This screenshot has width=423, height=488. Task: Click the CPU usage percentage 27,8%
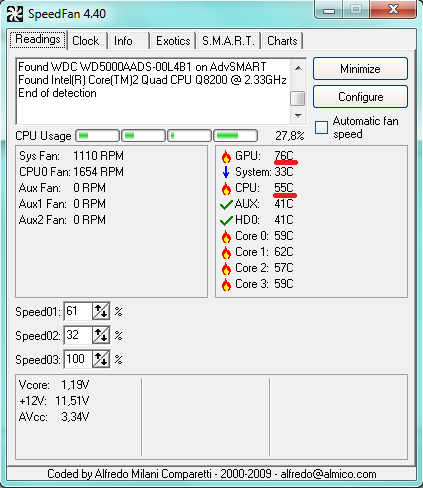click(290, 136)
